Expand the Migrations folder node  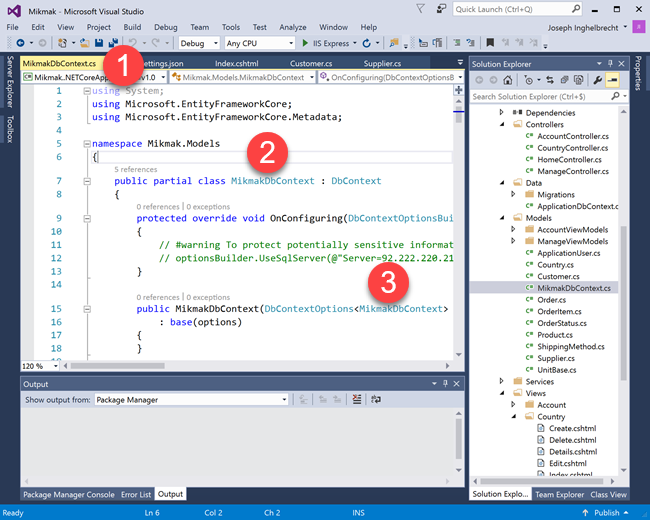point(513,194)
